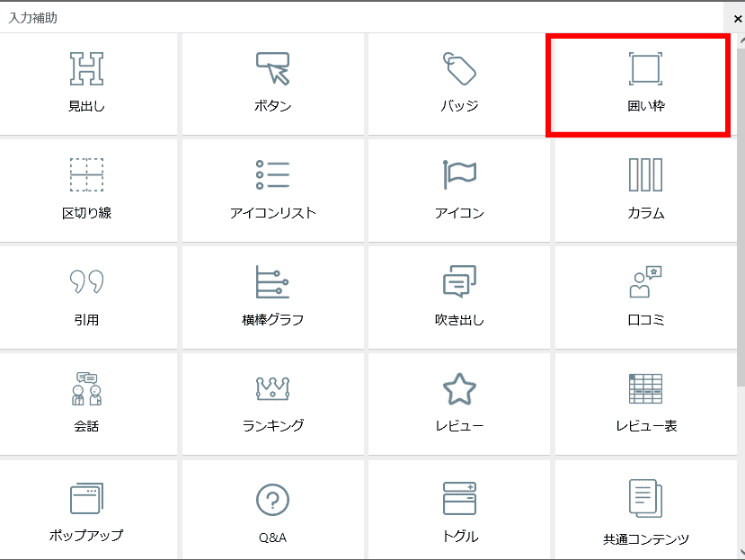Select the レビュー star icon

459,388
